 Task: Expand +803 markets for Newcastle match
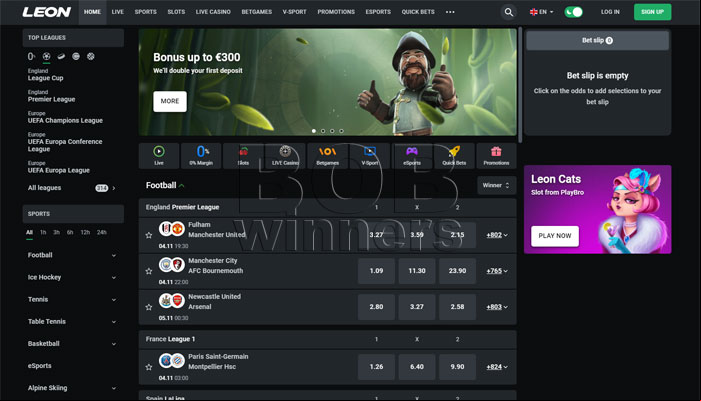(497, 307)
